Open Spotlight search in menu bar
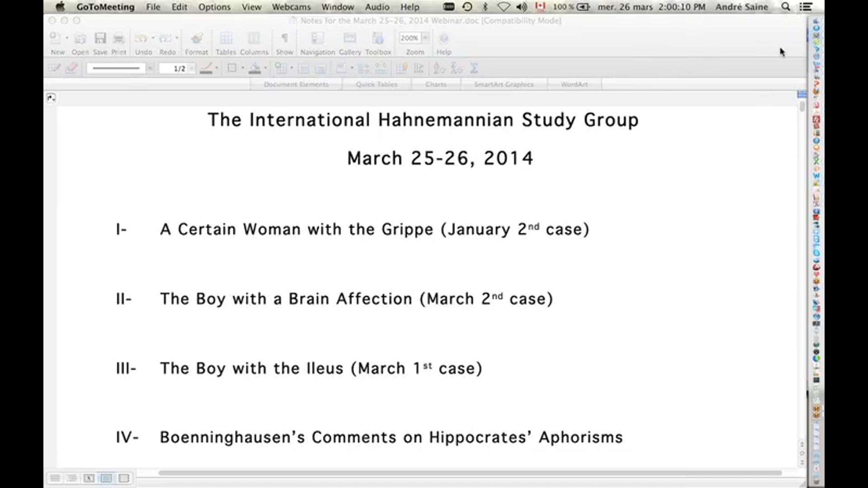The height and width of the screenshot is (488, 868). 786,7
